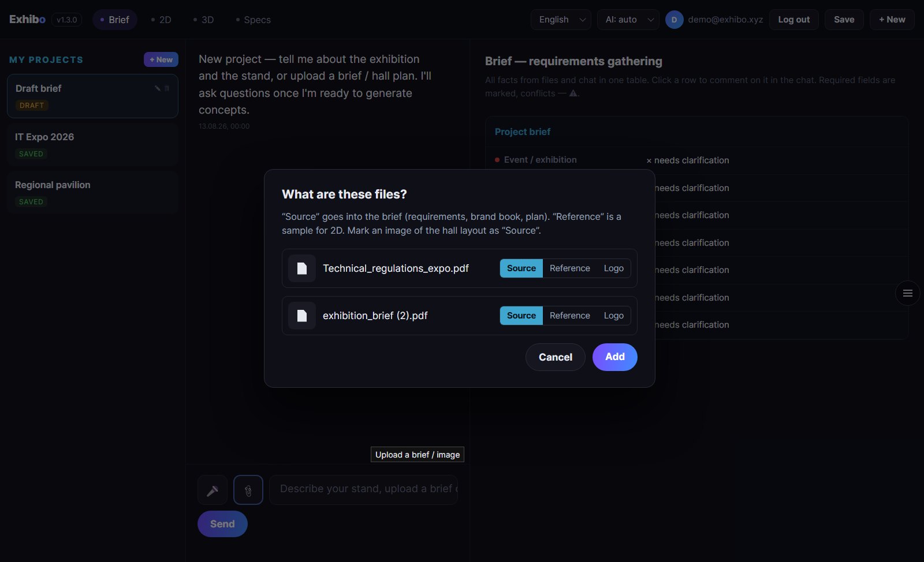Viewport: 924px width, 562px height.
Task: Open the Specs tab
Action: coord(254,20)
